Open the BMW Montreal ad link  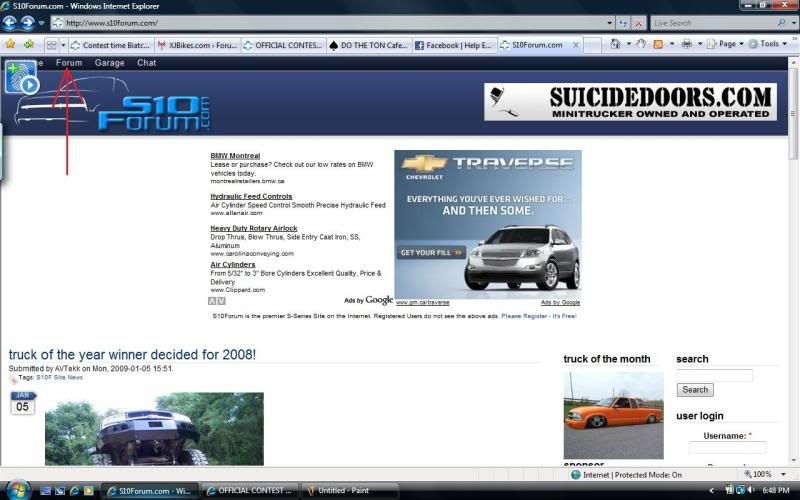click(x=235, y=156)
